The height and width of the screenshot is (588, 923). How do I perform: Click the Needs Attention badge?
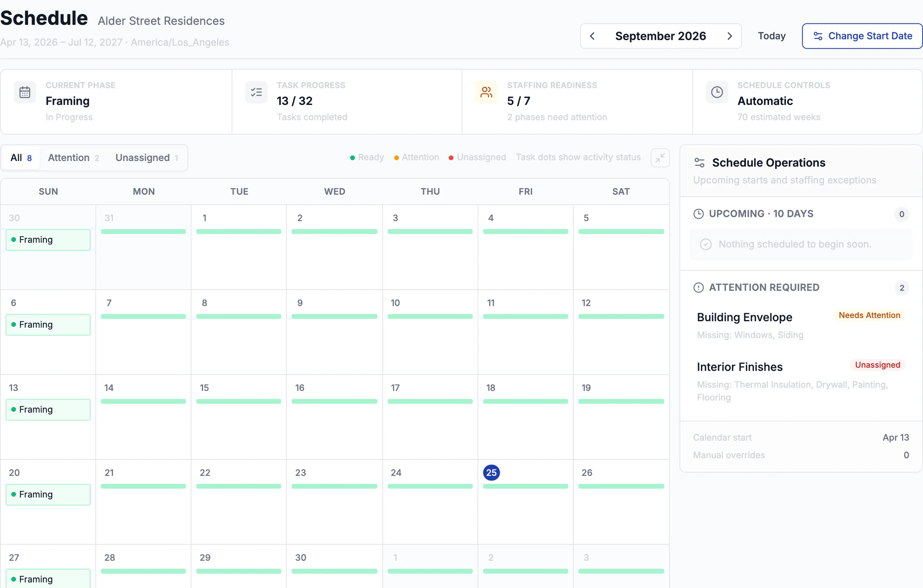pyautogui.click(x=869, y=315)
